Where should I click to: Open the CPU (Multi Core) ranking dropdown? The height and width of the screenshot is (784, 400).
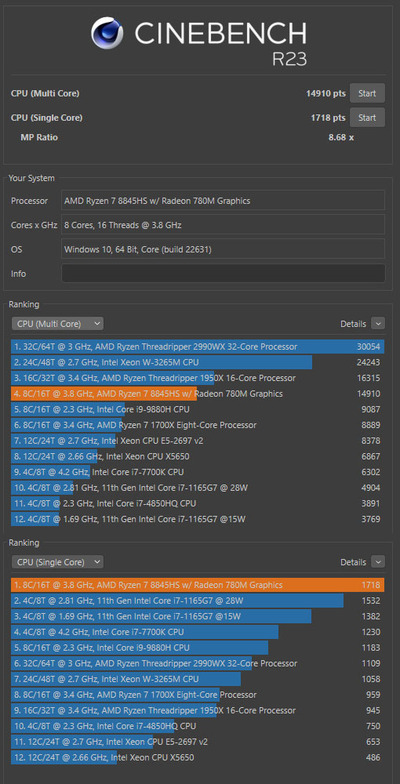click(x=58, y=324)
